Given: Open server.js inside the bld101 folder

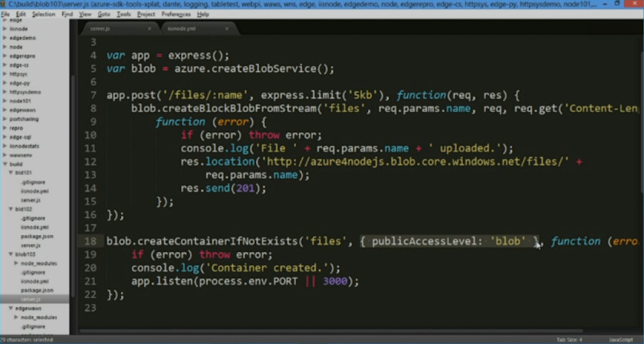Looking at the screenshot, I should point(31,200).
